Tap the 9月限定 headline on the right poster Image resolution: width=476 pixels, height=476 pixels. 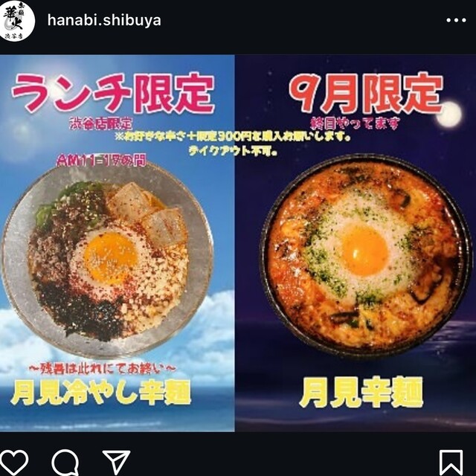click(365, 94)
